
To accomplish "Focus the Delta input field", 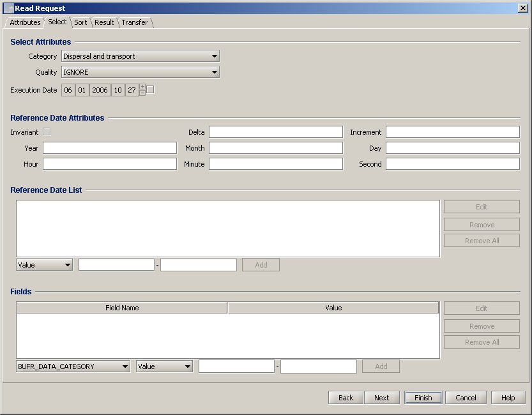I will 275,132.
